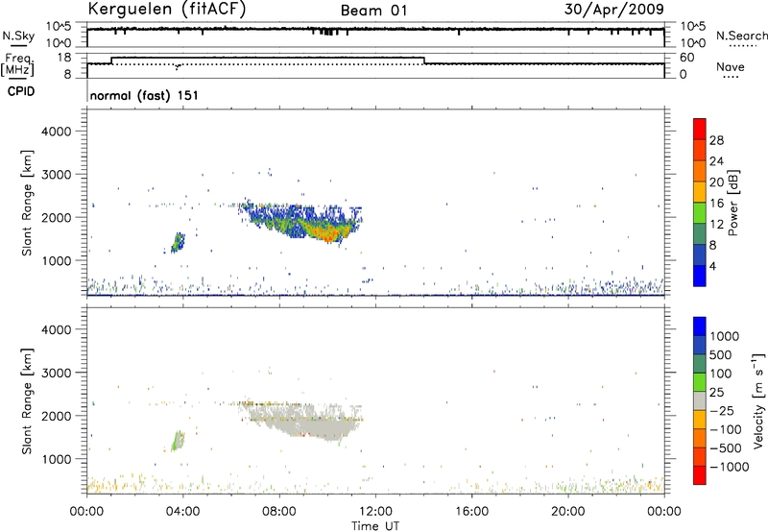This screenshot has width=768, height=532.
Task: Click the 'Kerguelen (fitACF)' plot title
Action: coord(166,10)
